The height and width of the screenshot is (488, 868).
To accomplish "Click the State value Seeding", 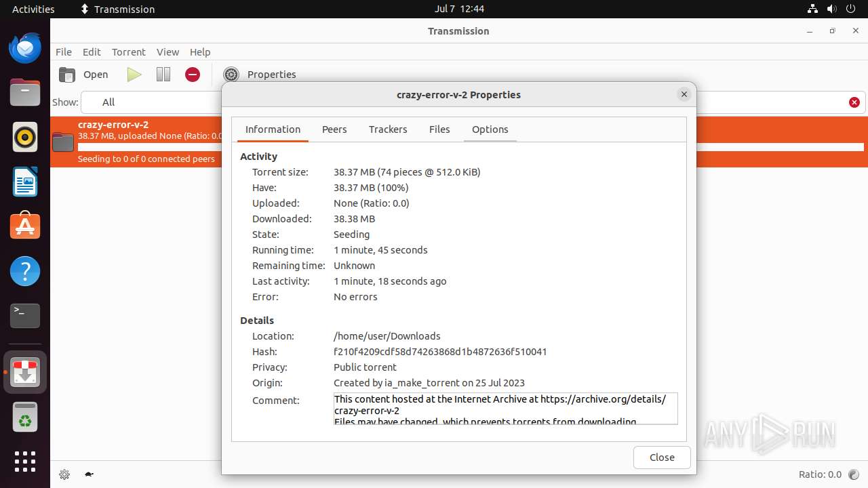I will [351, 235].
